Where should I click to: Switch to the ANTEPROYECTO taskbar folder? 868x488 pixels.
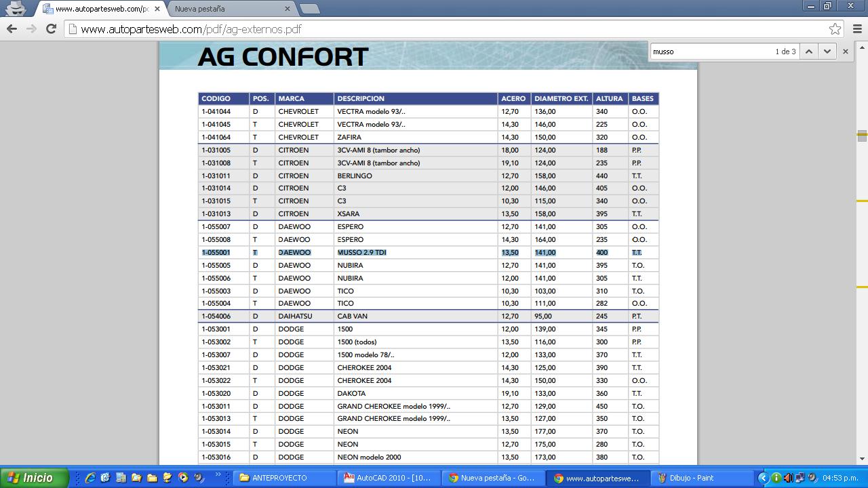point(285,478)
